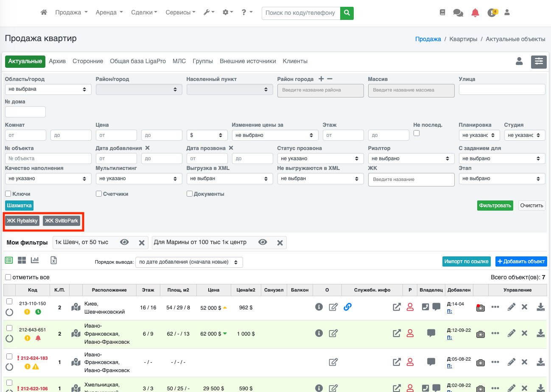
Task: Expand the Порядок вывода sorting dropdown
Action: click(x=189, y=262)
